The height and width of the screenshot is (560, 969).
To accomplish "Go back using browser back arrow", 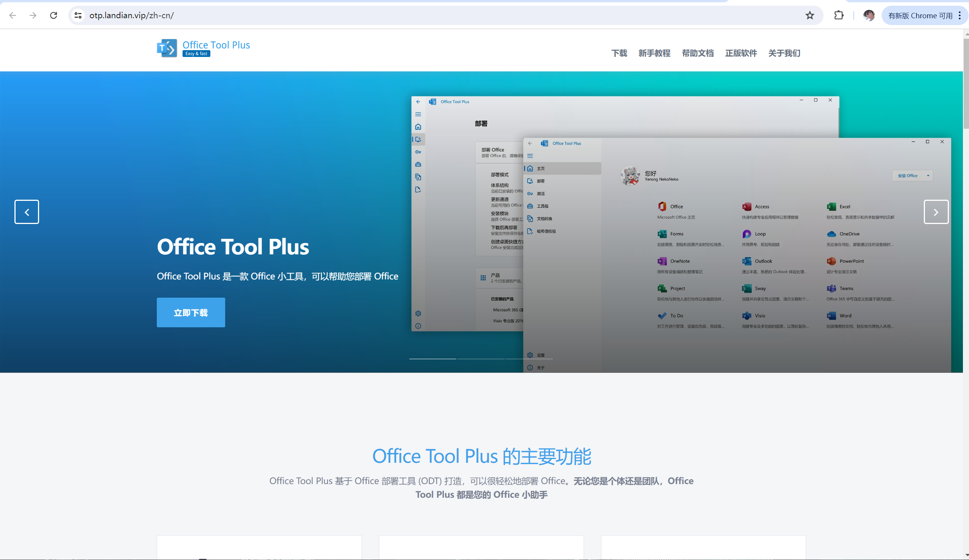I will pos(13,15).
